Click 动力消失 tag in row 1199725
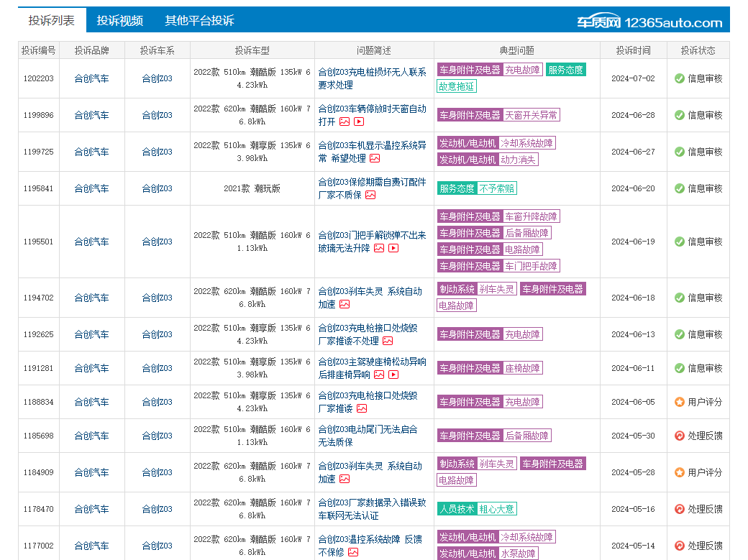Image resolution: width=748 pixels, height=560 pixels. coord(518,160)
